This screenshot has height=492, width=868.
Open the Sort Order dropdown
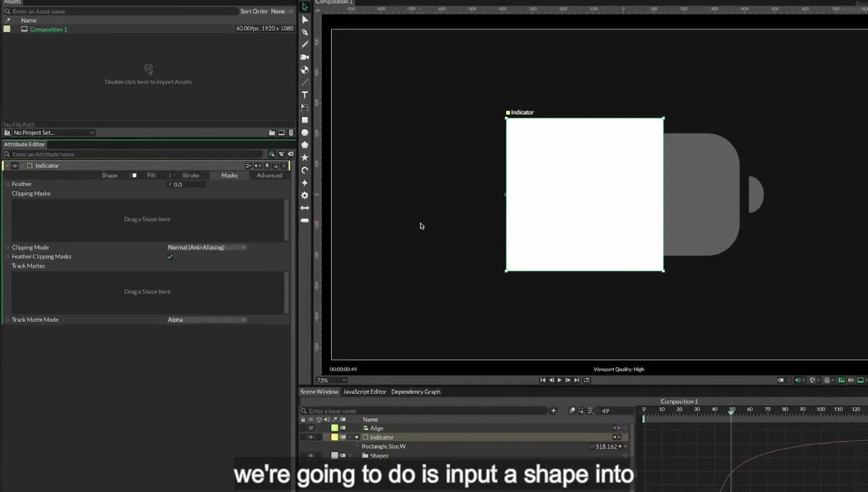[x=283, y=11]
